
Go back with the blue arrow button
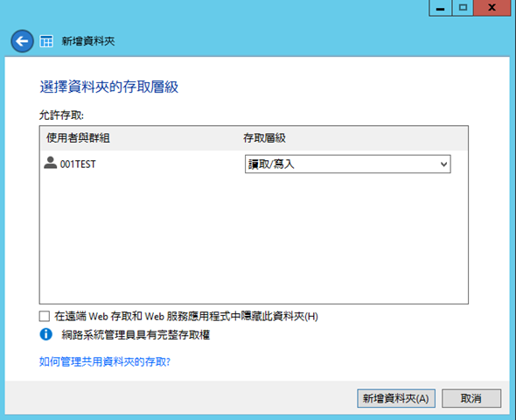(x=22, y=41)
